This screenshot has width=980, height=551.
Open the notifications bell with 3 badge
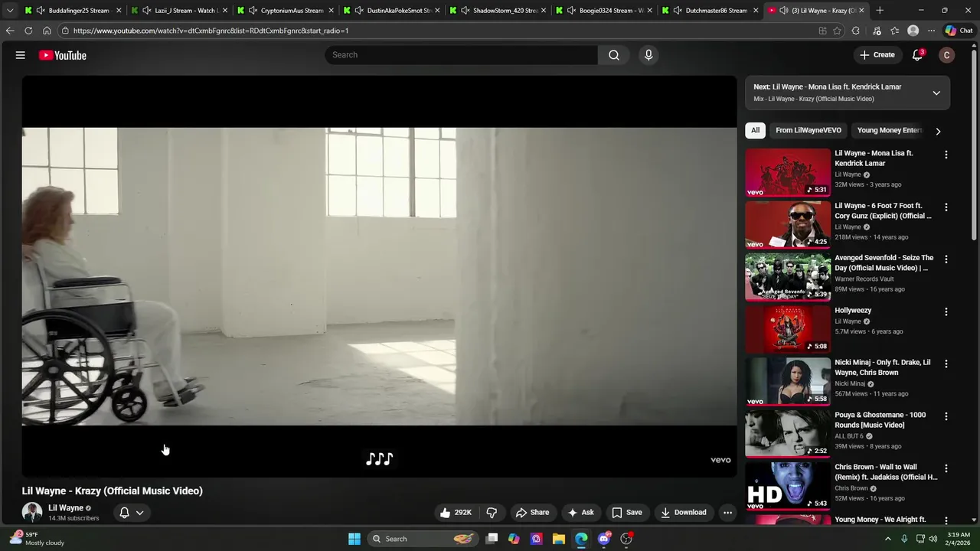[x=917, y=55]
